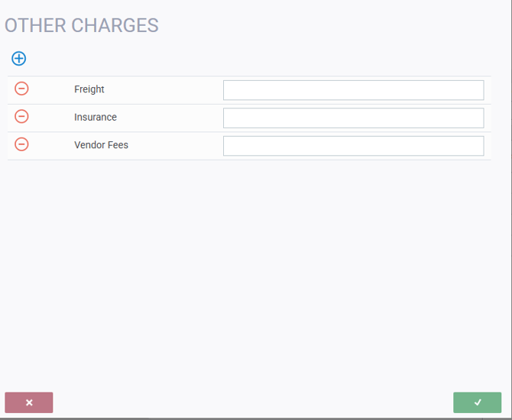This screenshot has width=512, height=420.
Task: Click the blue plus icon to add a charge
Action: 18,58
